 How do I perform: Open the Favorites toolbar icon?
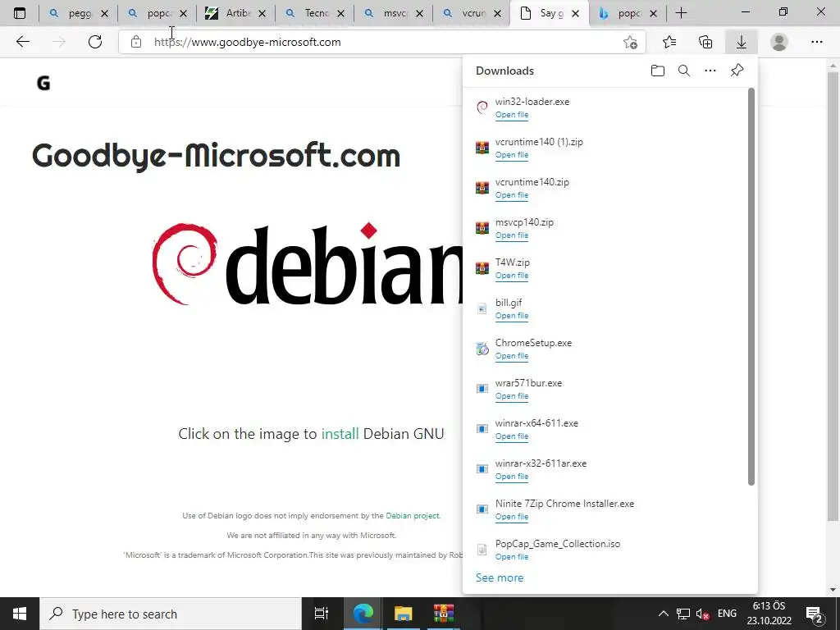(x=669, y=42)
